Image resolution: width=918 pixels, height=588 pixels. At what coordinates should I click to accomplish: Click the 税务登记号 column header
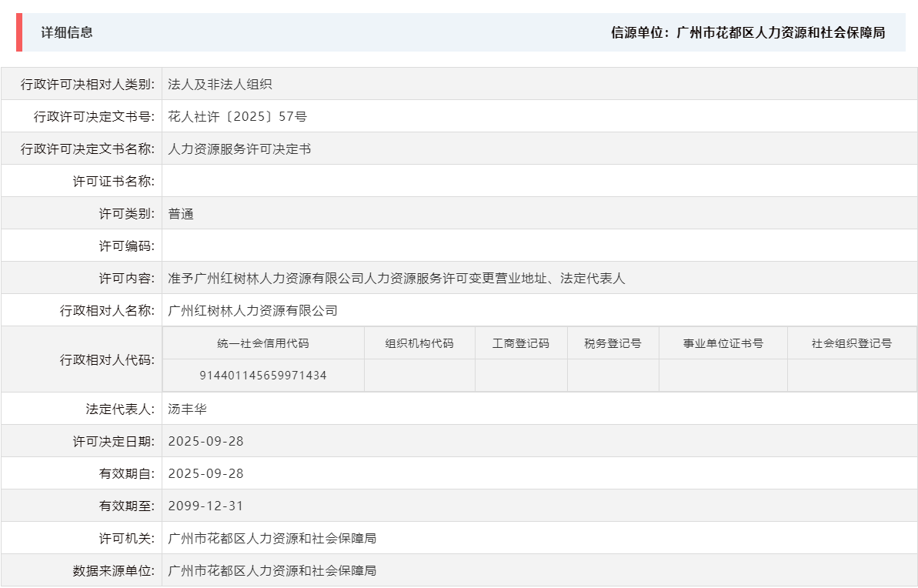coord(612,343)
